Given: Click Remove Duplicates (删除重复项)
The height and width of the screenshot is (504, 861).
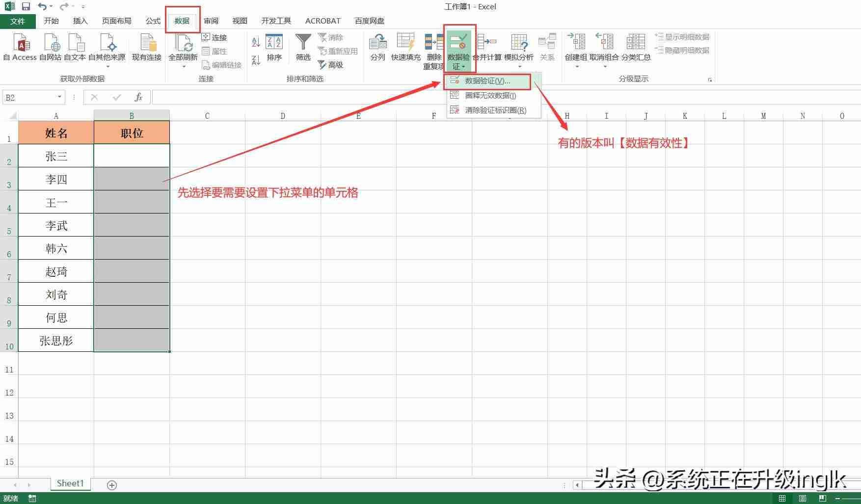Looking at the screenshot, I should pyautogui.click(x=433, y=51).
